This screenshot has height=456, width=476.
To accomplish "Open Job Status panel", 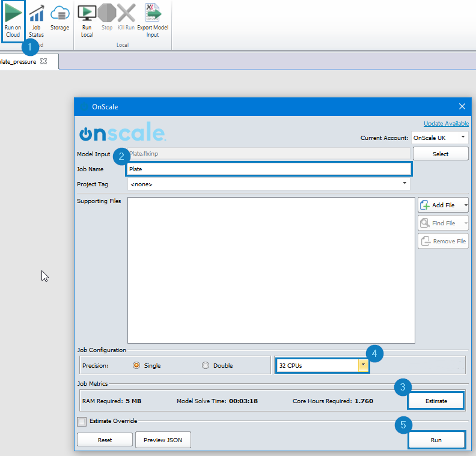I will point(36,20).
